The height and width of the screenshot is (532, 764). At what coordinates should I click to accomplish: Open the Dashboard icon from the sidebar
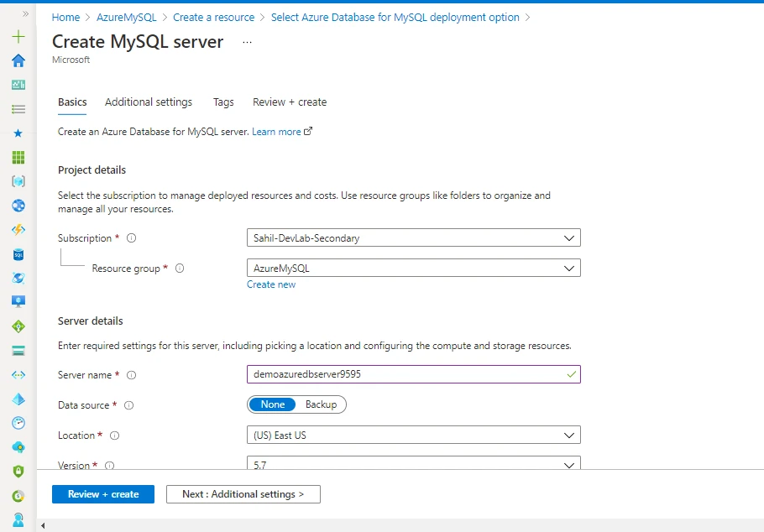tap(18, 84)
